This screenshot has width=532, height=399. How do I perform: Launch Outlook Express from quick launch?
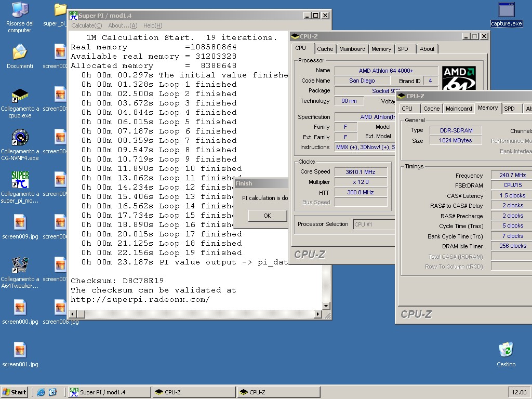53,392
